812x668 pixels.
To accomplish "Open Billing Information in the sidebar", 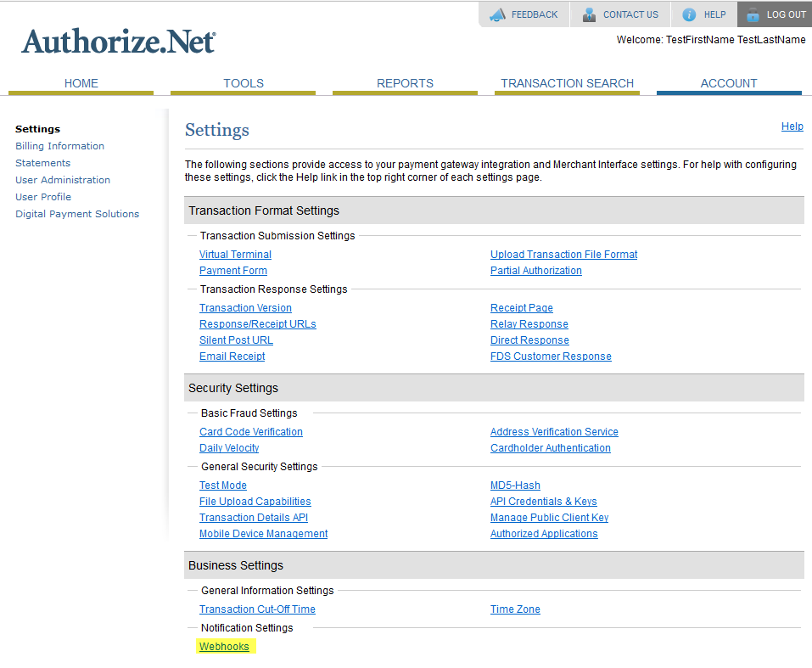I will [59, 145].
